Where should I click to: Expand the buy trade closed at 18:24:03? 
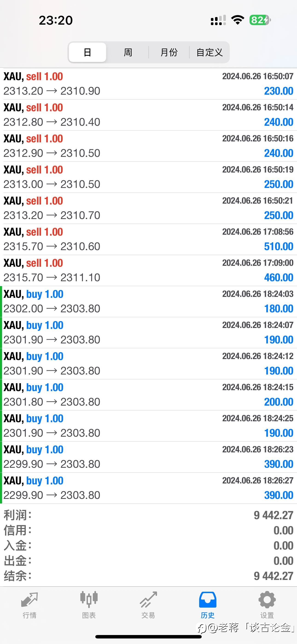[148, 302]
